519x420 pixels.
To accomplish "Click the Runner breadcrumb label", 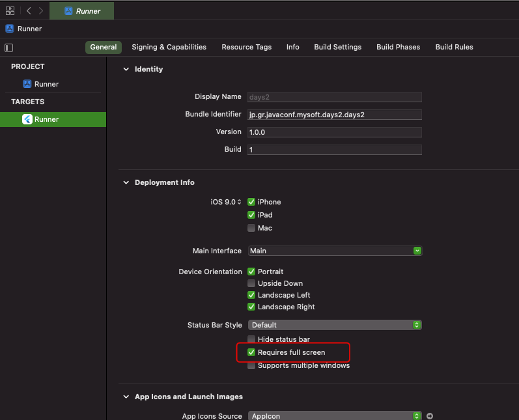I will click(x=29, y=29).
